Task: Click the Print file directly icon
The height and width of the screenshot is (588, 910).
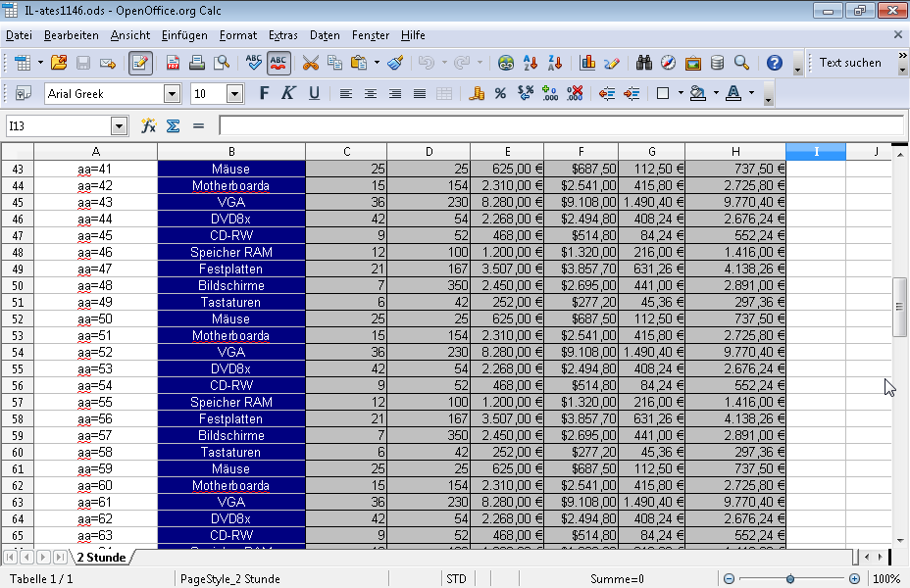Action: (197, 63)
